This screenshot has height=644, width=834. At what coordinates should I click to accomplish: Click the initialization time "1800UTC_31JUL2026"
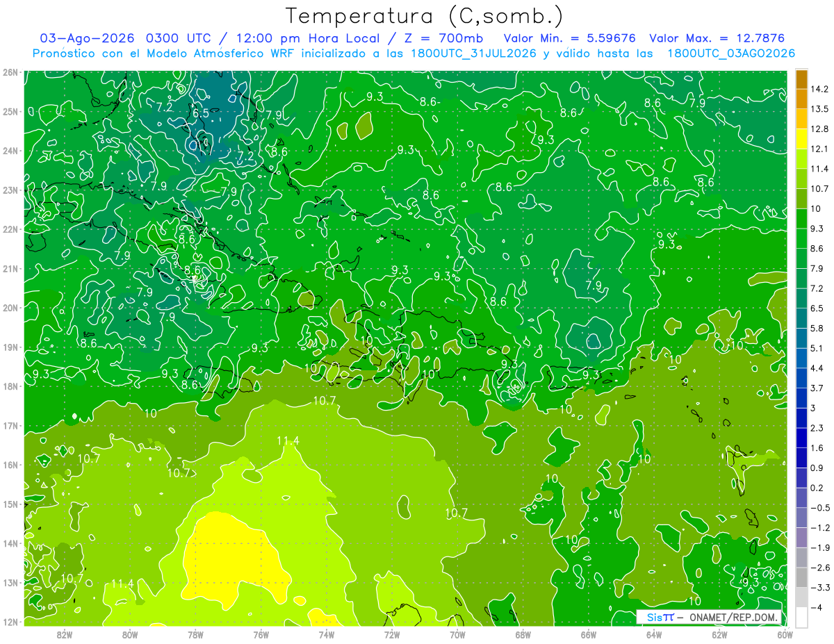(473, 53)
